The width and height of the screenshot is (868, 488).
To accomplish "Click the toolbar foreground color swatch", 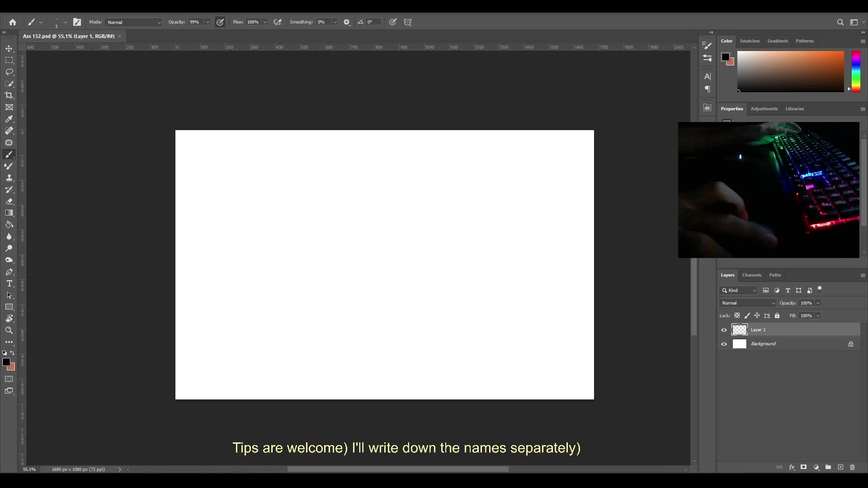I will [x=6, y=362].
